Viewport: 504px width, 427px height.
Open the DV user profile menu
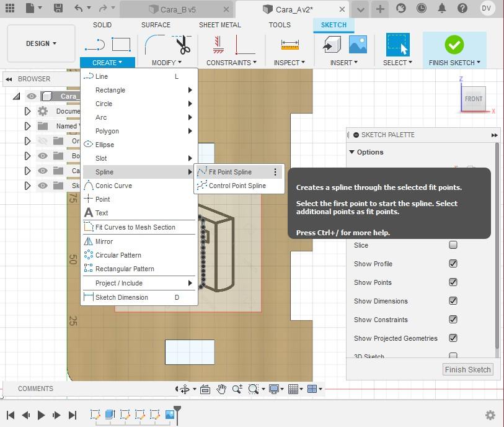click(x=486, y=8)
